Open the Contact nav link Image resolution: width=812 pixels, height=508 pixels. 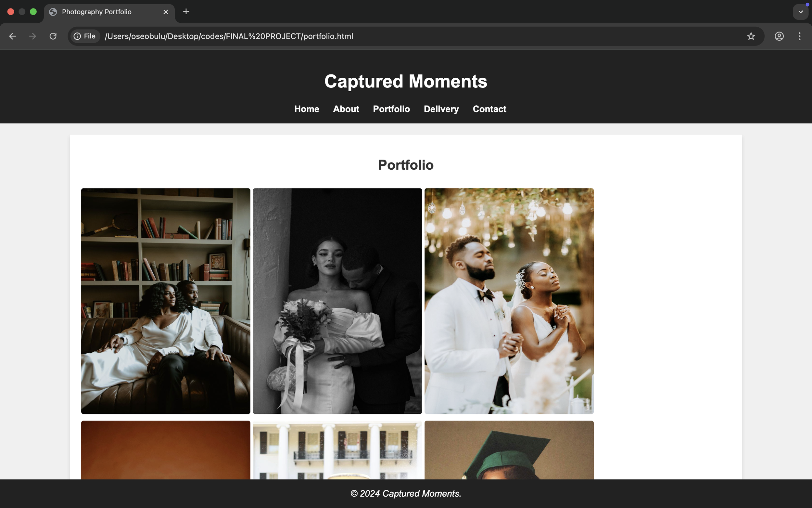[489, 109]
